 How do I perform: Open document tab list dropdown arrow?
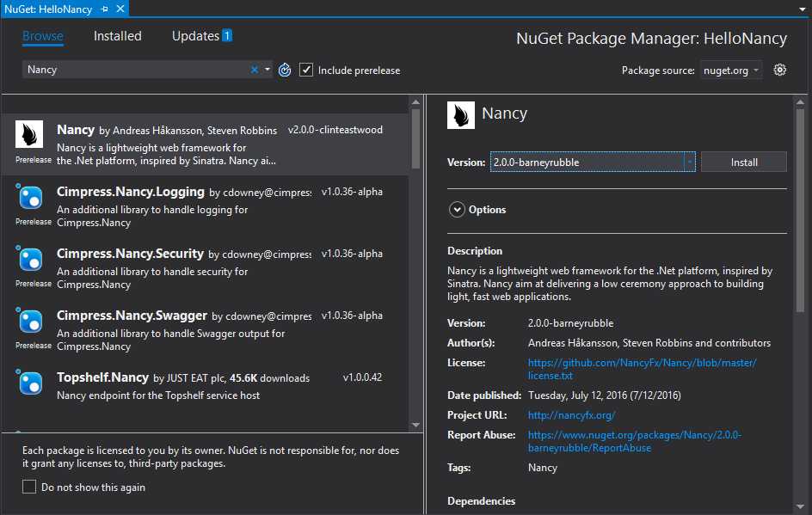tap(803, 9)
